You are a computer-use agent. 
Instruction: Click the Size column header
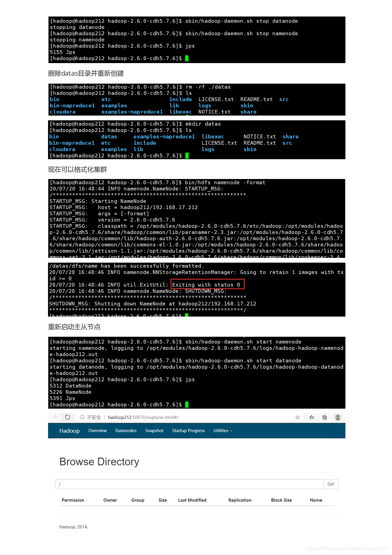pyautogui.click(x=163, y=500)
